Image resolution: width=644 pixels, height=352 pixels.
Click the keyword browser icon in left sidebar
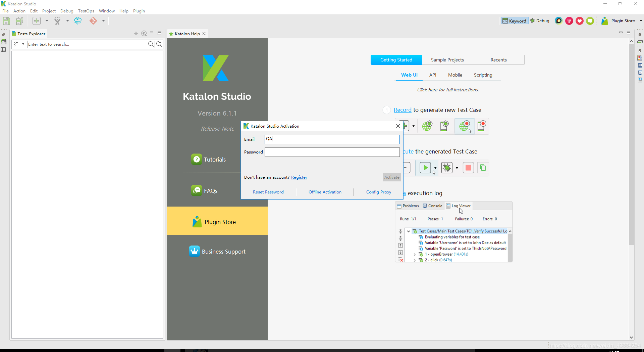tap(4, 42)
